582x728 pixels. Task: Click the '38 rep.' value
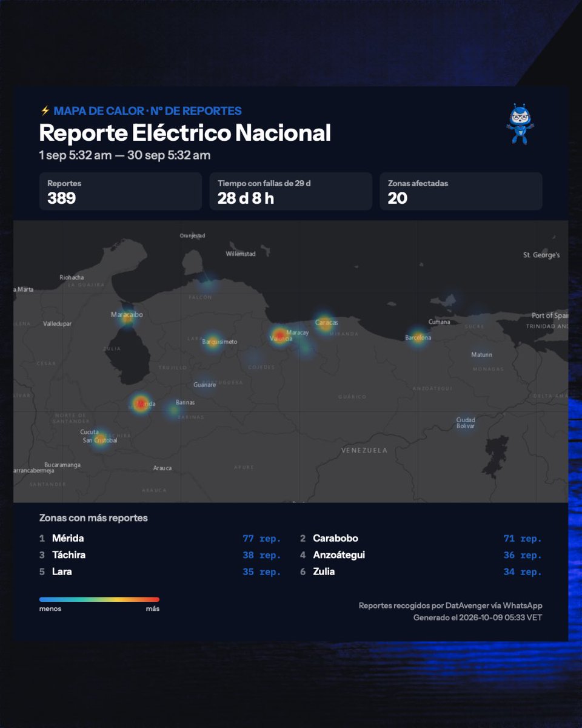[262, 555]
